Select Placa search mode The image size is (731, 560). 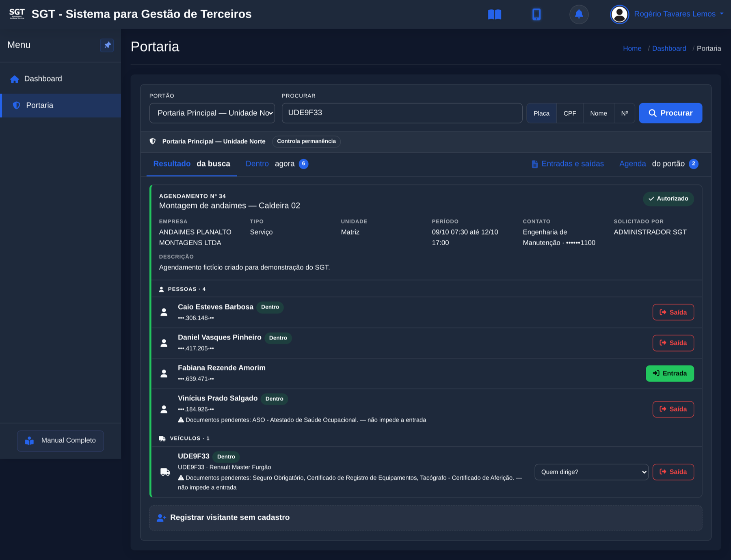point(541,113)
